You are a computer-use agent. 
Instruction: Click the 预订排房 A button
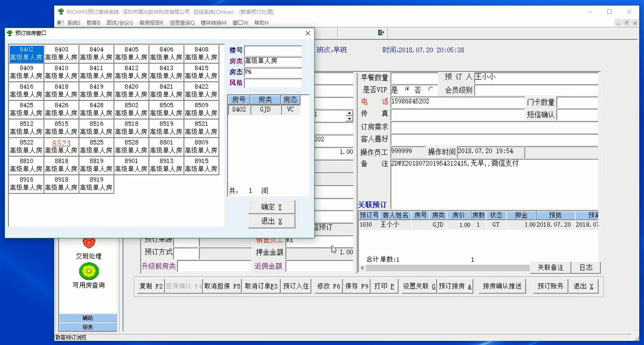(455, 286)
